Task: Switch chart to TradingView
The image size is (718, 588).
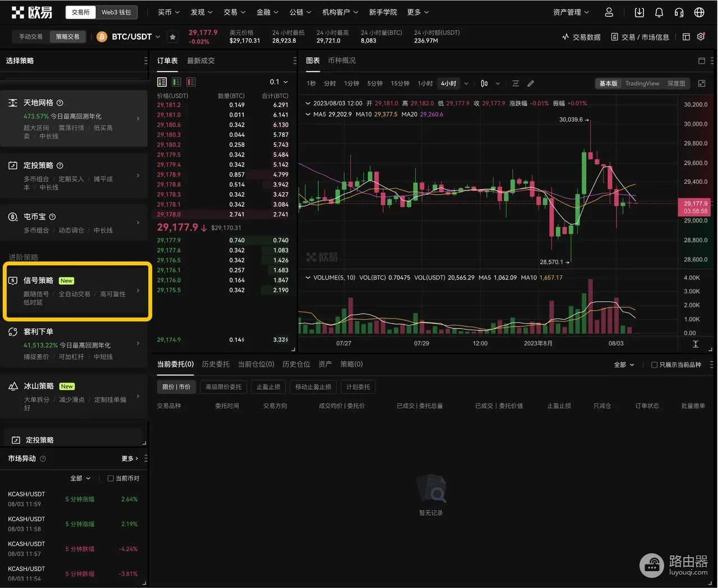Action: click(x=642, y=84)
